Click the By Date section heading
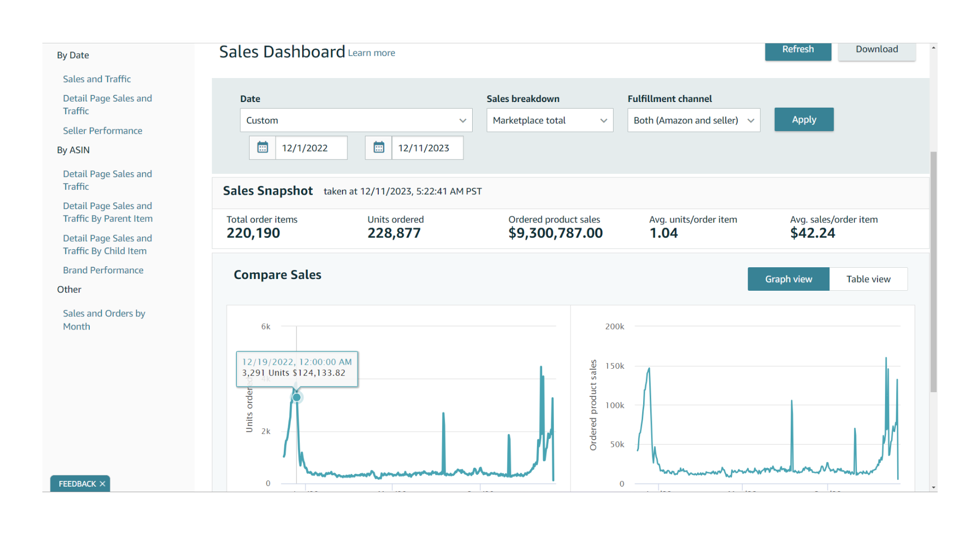980x533 pixels. click(73, 55)
